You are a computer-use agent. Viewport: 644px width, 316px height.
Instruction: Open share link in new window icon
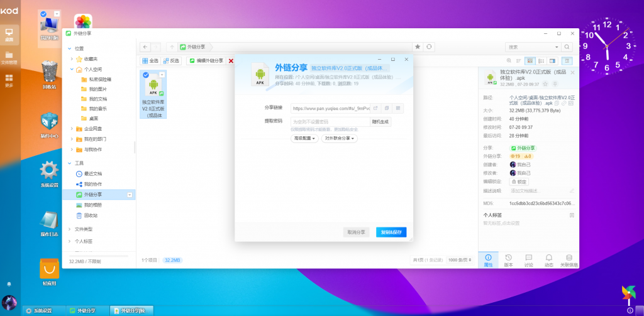(375, 108)
